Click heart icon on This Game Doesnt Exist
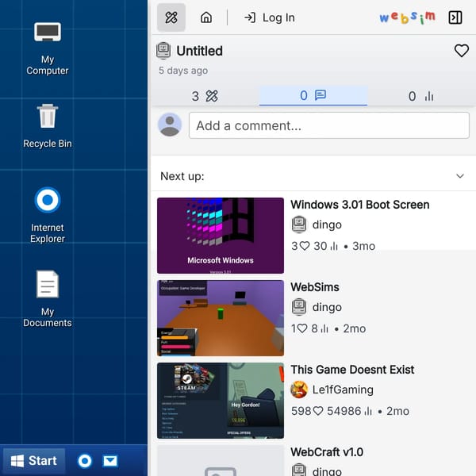The width and height of the screenshot is (476, 476). pos(318,411)
